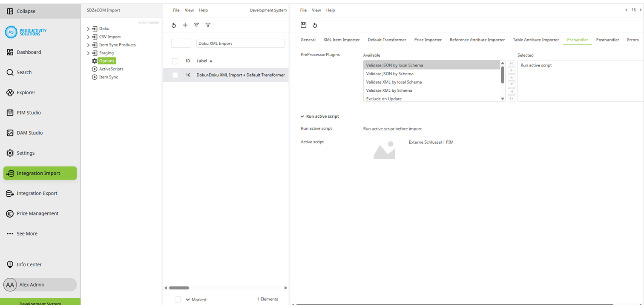The width and height of the screenshot is (644, 305).
Task: Reload the Prehandler panel with its refresh icon
Action: [x=315, y=25]
